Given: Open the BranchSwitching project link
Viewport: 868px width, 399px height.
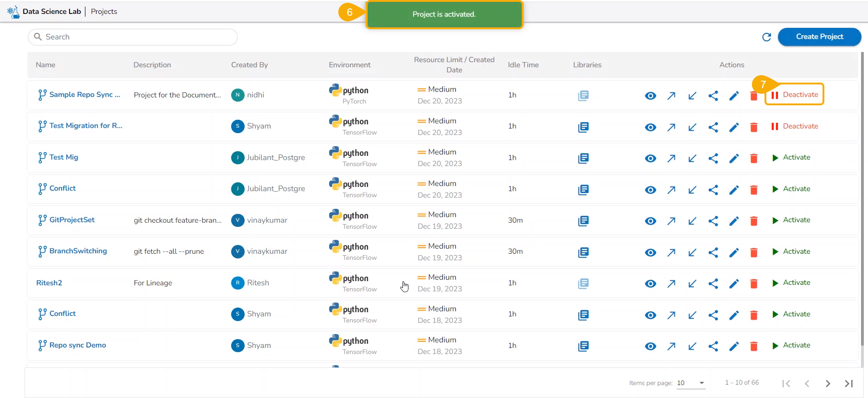Looking at the screenshot, I should coord(78,251).
